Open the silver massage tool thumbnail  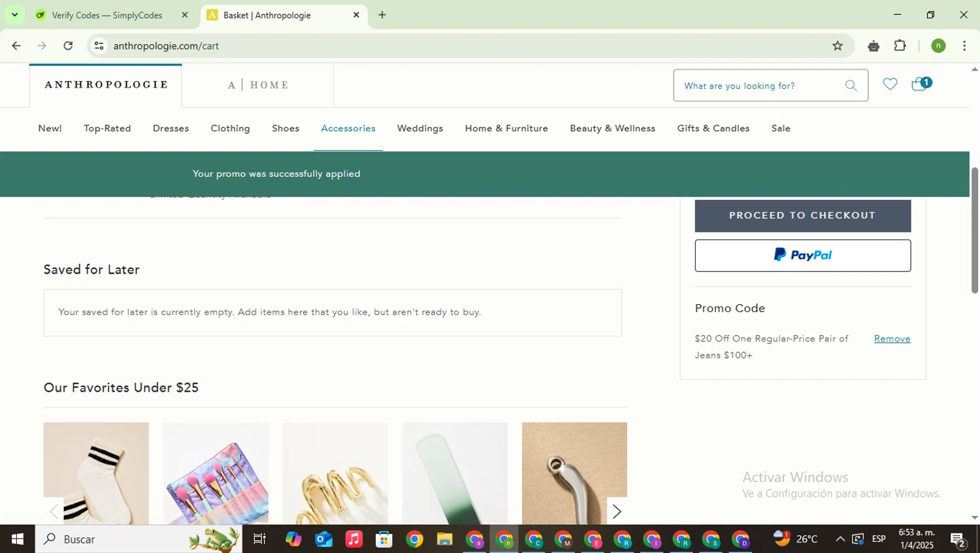(x=574, y=473)
